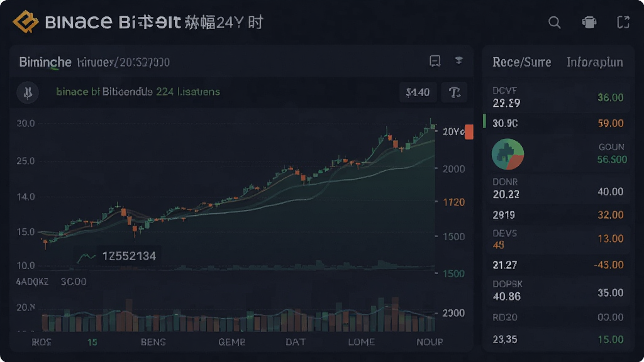Click the DAT label on time axis
Screen dimensions: 644x362
(x=296, y=342)
